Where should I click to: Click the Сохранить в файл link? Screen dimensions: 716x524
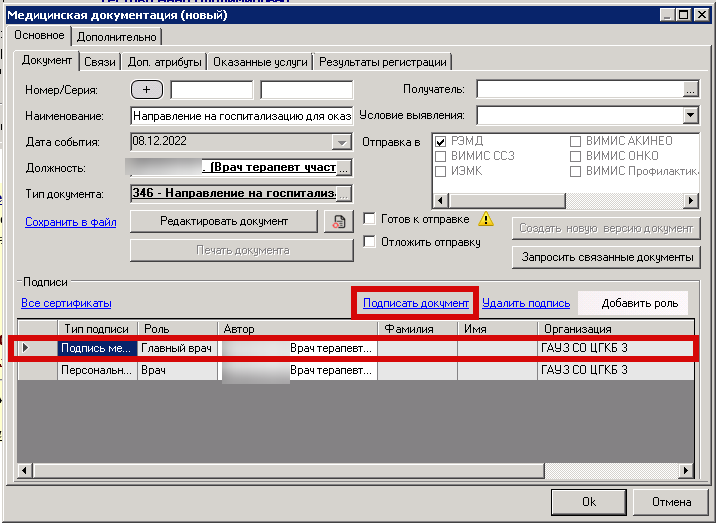click(x=71, y=221)
